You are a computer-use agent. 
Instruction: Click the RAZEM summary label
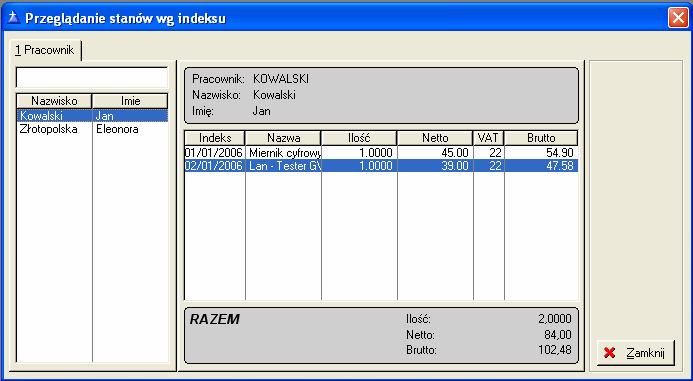pos(215,319)
